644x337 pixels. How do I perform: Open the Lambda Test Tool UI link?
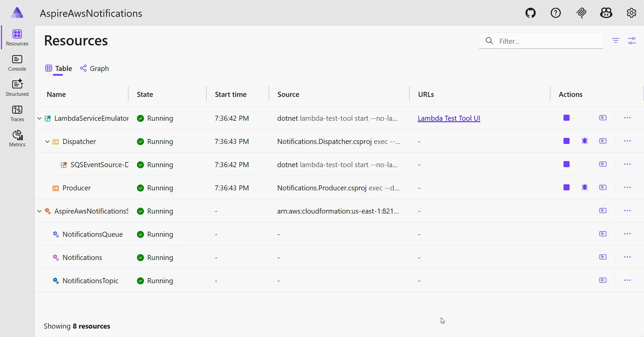click(x=449, y=118)
